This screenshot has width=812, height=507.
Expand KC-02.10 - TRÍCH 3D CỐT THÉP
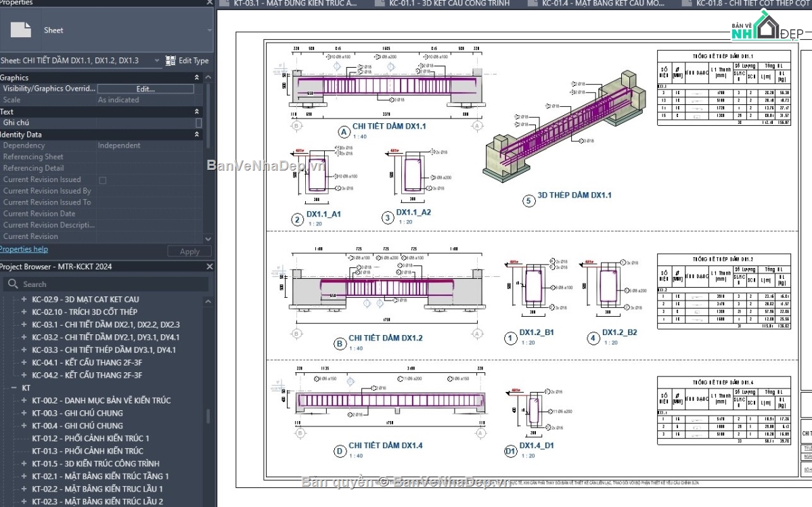pos(24,312)
